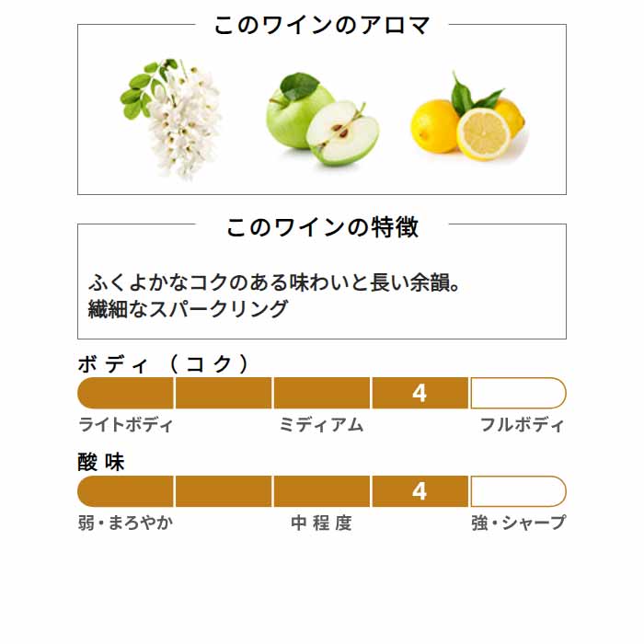
Task: Click the 繊細なスパークリング text line
Action: point(188,308)
